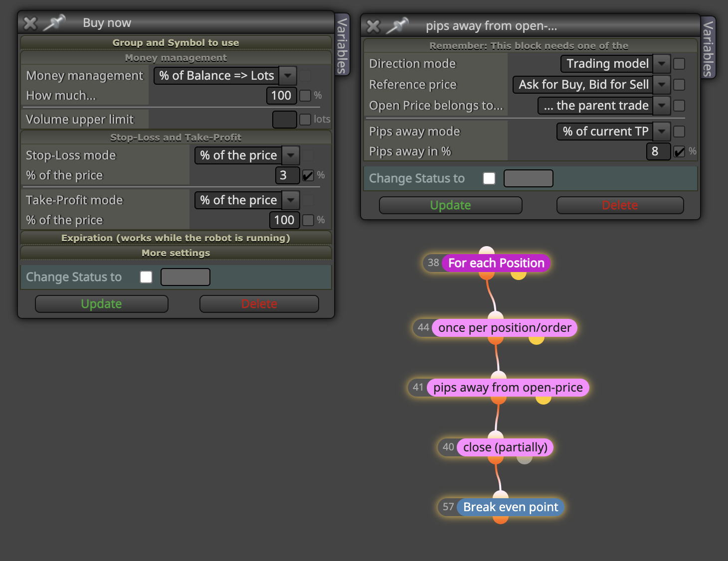Click the orange bottom connector of close (partially)
Viewport: 728px width, 561px height.
(496, 459)
